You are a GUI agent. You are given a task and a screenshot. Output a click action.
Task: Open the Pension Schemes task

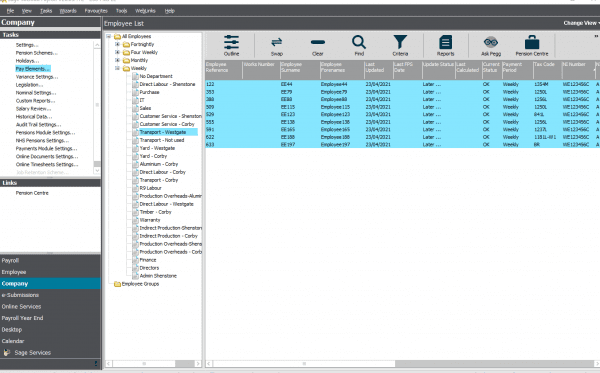coord(36,53)
